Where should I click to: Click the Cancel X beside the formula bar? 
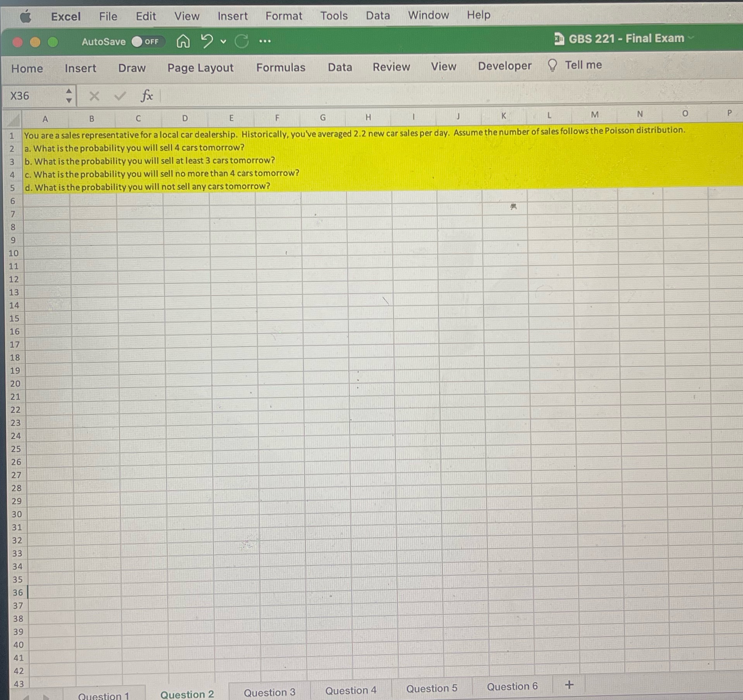93,96
